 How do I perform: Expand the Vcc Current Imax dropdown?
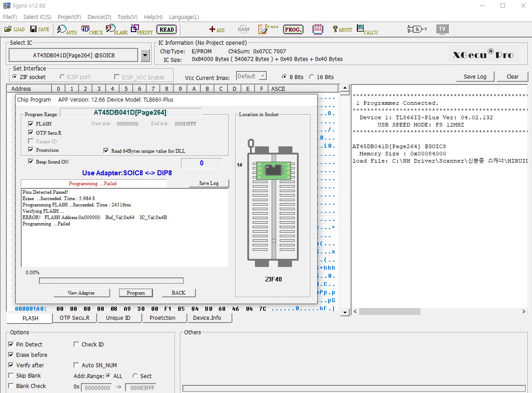tap(263, 76)
